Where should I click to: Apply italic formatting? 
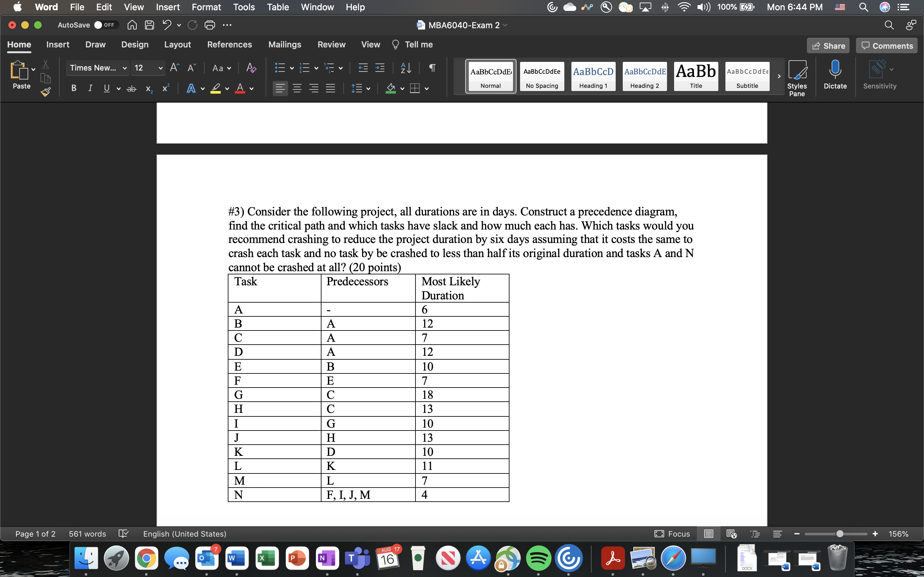click(90, 88)
